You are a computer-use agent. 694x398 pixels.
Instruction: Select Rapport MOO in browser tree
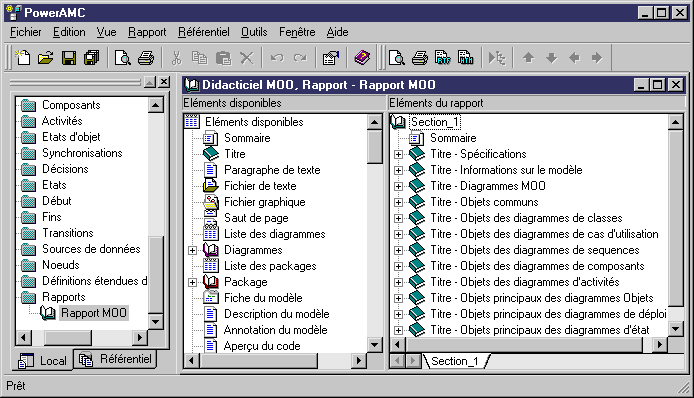93,313
